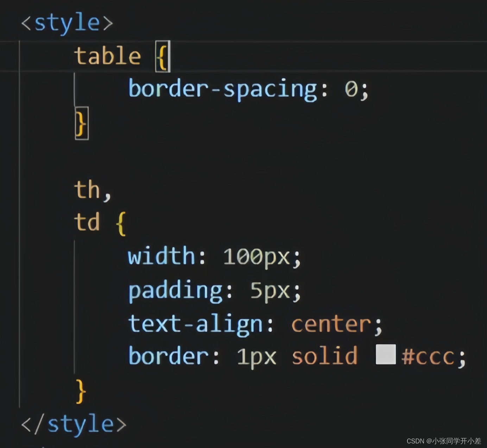This screenshot has width=487, height=448.
Task: Click the border-spacing property name
Action: pyautogui.click(x=222, y=89)
